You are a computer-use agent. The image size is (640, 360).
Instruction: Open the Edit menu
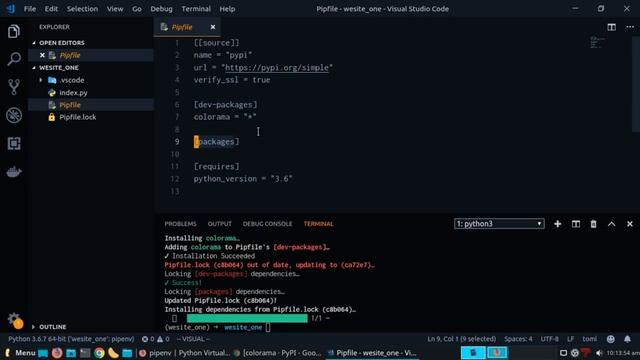[x=51, y=9]
